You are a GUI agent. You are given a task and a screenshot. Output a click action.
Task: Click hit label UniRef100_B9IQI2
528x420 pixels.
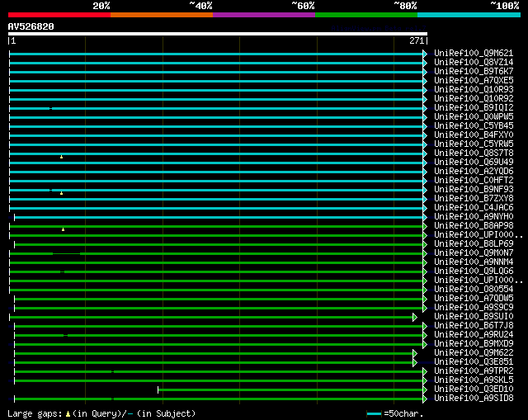point(474,108)
